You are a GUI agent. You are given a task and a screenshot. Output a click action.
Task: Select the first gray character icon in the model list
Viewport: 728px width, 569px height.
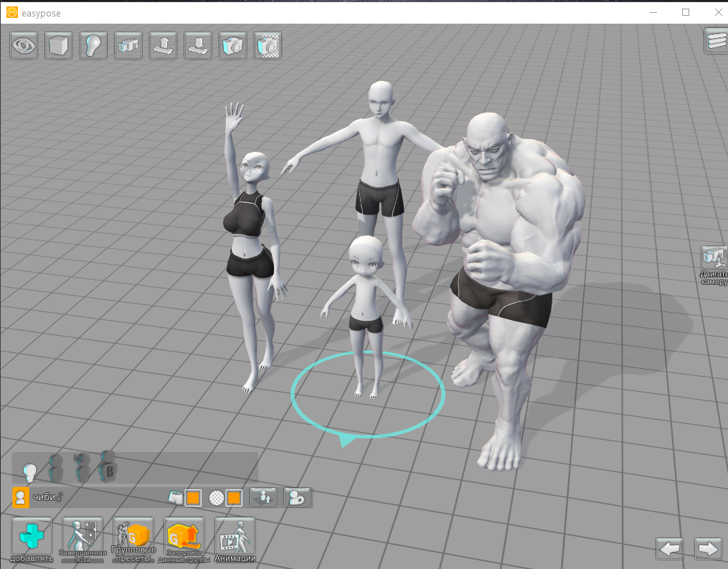(x=56, y=469)
